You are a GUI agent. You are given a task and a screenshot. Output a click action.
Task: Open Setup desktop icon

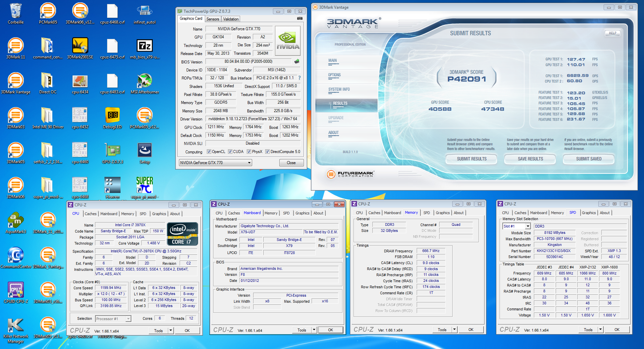[x=145, y=153]
